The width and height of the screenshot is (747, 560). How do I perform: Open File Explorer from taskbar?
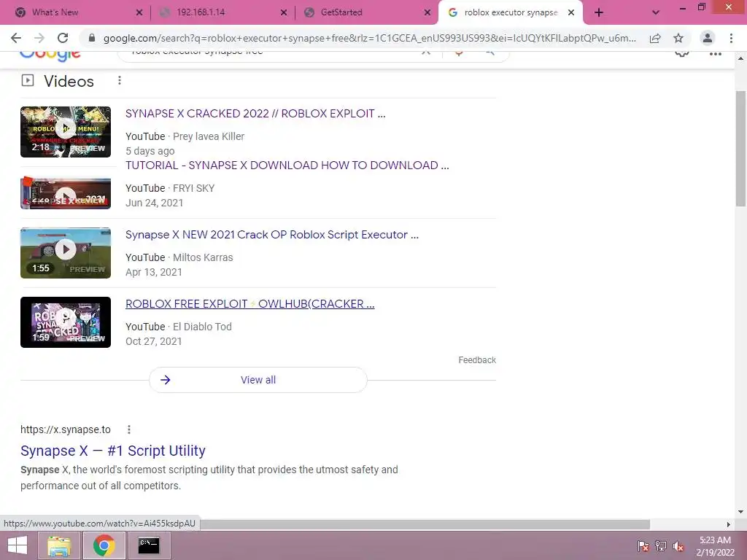point(59,545)
